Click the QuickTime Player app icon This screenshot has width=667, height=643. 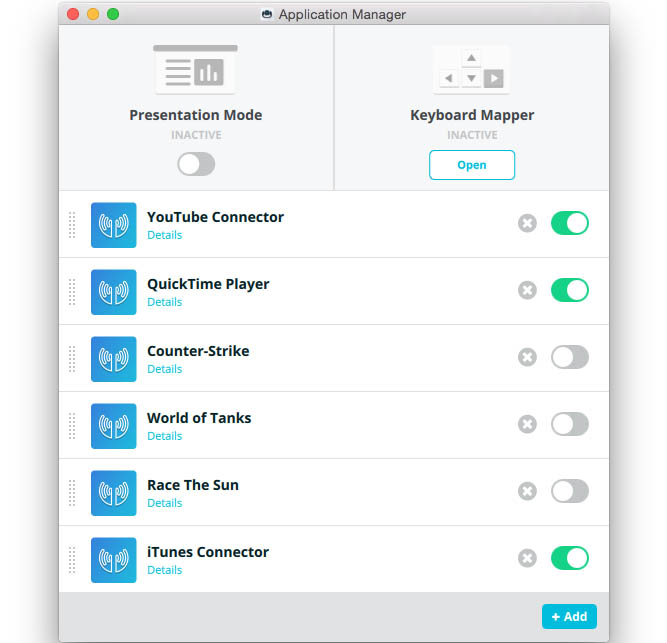pos(114,292)
